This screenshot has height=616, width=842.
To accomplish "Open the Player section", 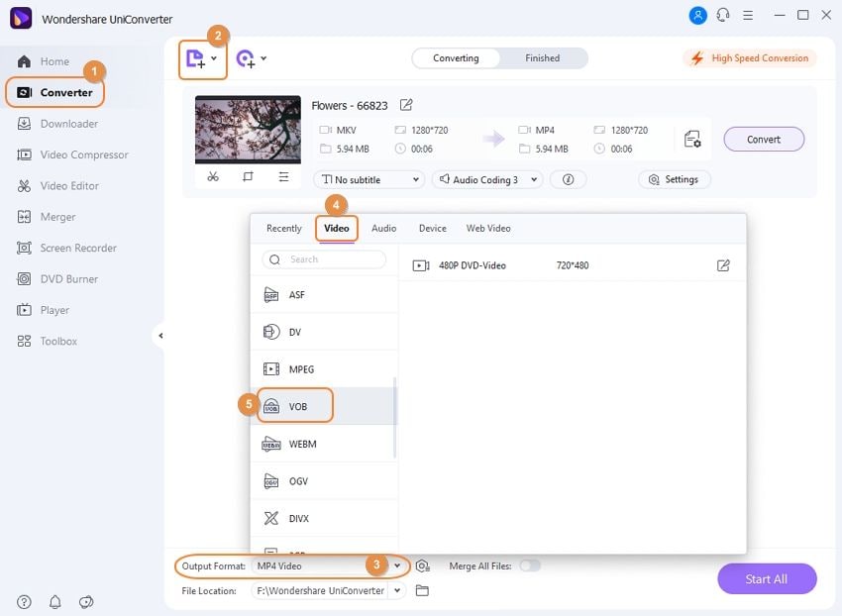I will tap(43, 310).
